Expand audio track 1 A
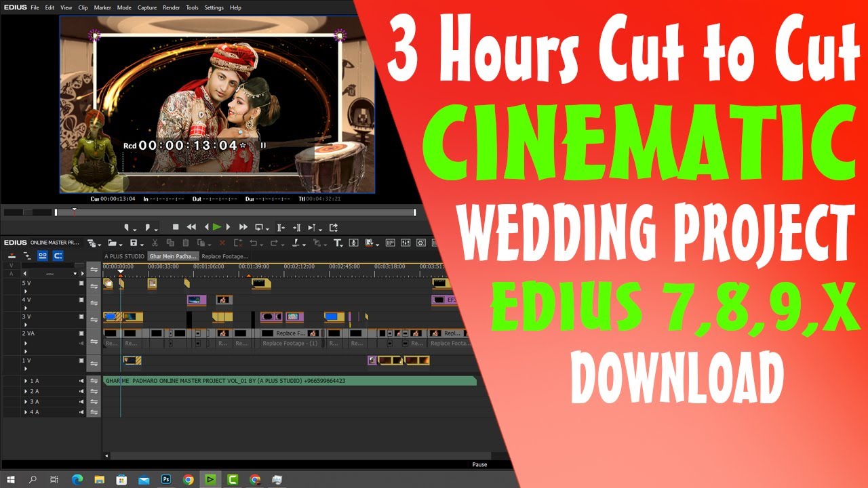This screenshot has width=868, height=488. (x=26, y=381)
